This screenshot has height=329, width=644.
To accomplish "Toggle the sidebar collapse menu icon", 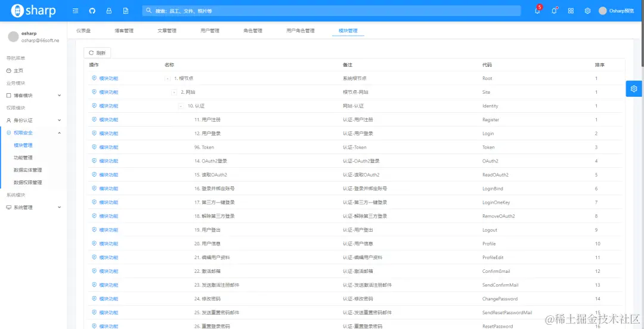I will (x=76, y=11).
